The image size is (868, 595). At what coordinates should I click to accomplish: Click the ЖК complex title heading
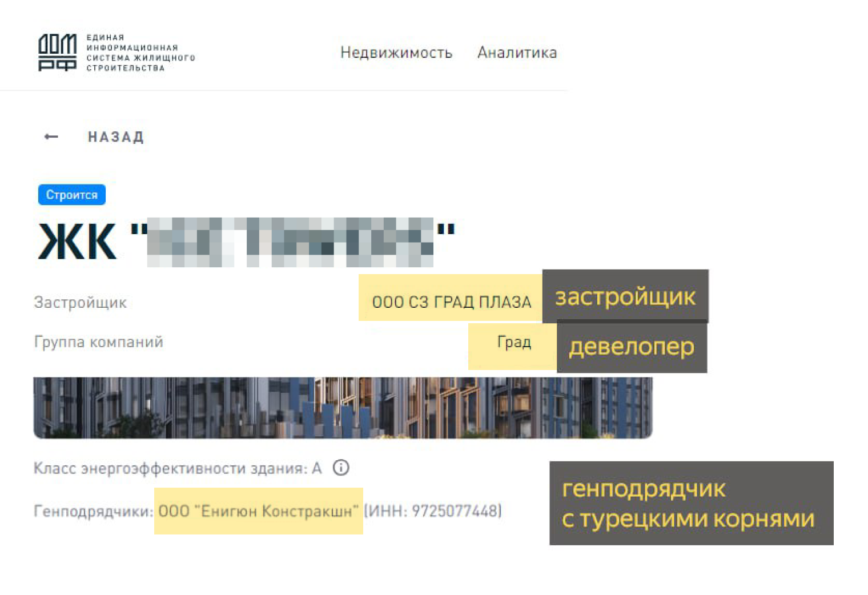click(246, 242)
